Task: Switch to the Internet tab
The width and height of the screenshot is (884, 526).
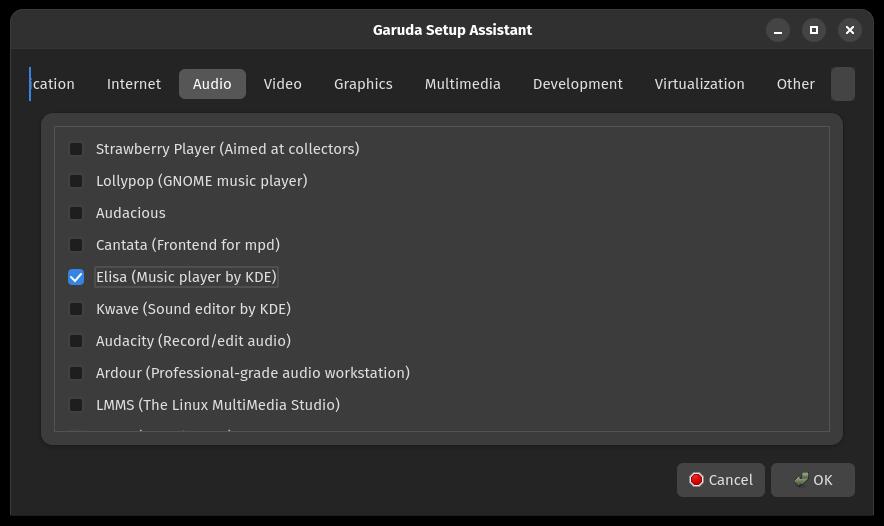Action: pyautogui.click(x=134, y=84)
